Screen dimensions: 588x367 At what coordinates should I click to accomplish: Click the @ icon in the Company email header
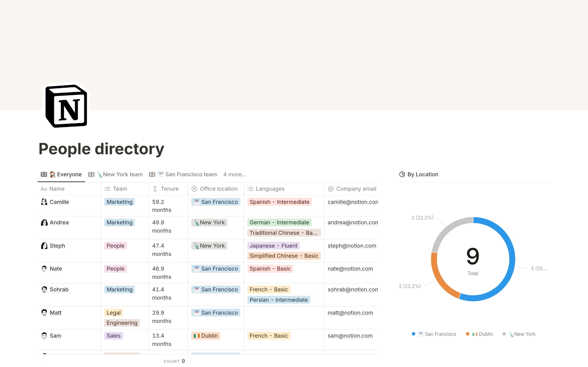[330, 189]
